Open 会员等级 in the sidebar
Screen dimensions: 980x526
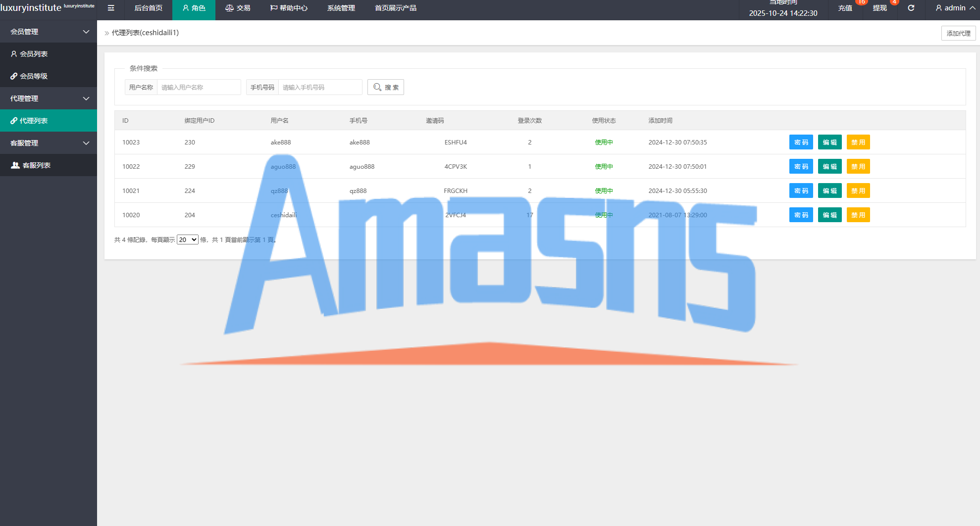click(x=34, y=76)
